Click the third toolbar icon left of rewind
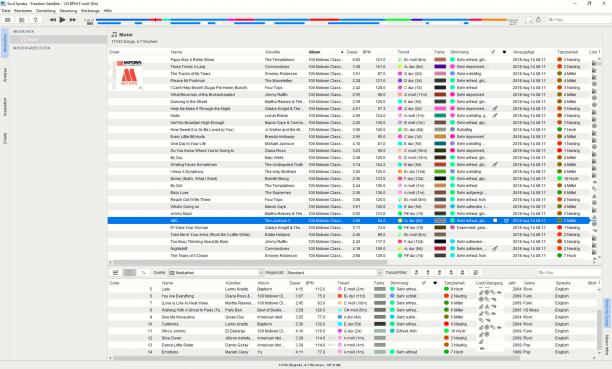The width and height of the screenshot is (612, 369). [36, 20]
